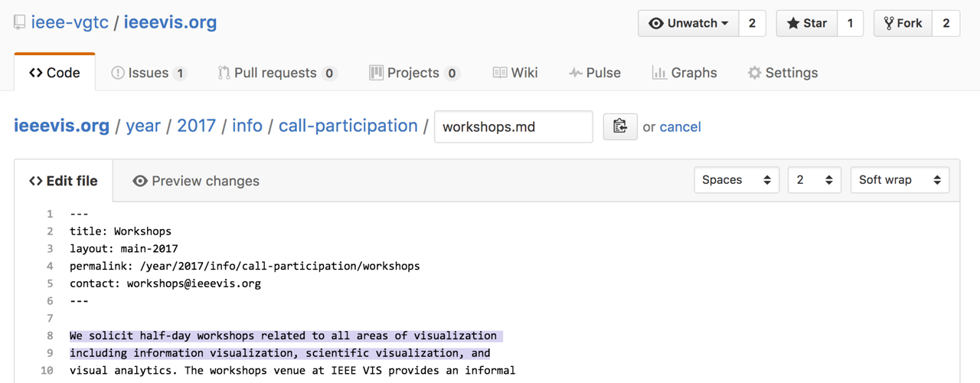Image resolution: width=980 pixels, height=383 pixels.
Task: Open the ieee-vgtc organization link
Action: 70,22
